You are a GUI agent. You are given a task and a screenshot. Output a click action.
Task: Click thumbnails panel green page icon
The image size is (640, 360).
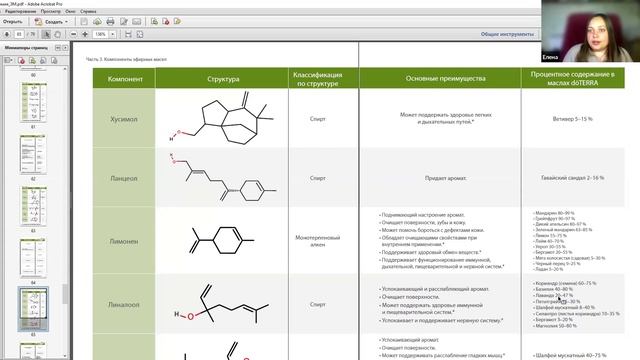pyautogui.click(x=32, y=60)
